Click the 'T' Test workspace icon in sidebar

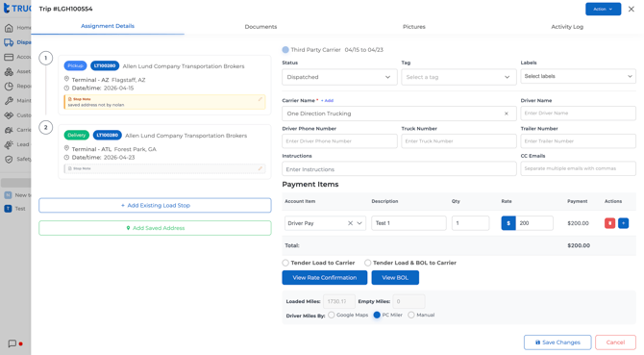pos(8,209)
